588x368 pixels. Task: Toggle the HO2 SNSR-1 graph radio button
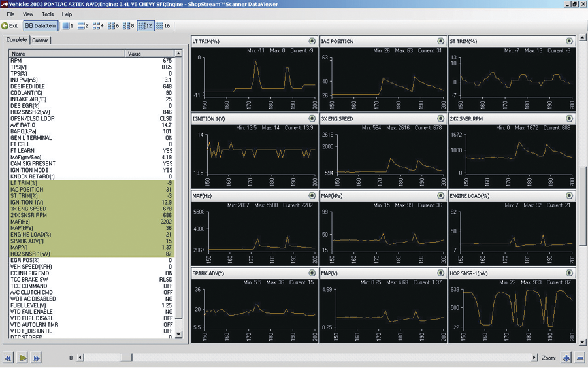569,273
